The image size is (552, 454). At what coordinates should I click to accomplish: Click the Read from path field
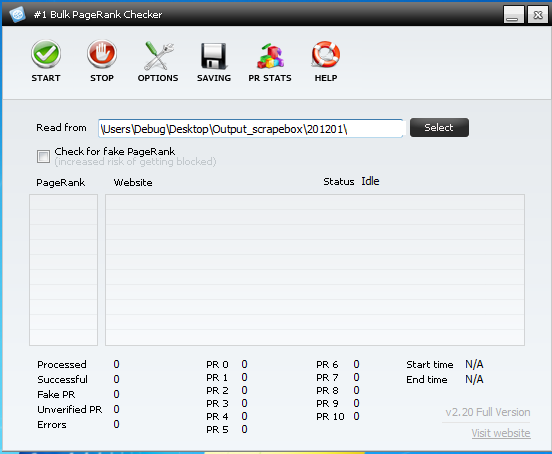click(250, 128)
